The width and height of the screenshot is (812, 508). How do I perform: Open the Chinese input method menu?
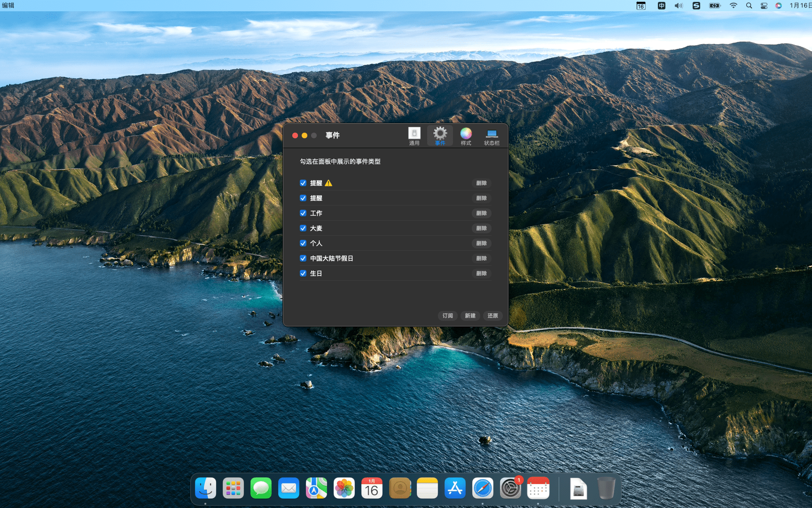(661, 6)
